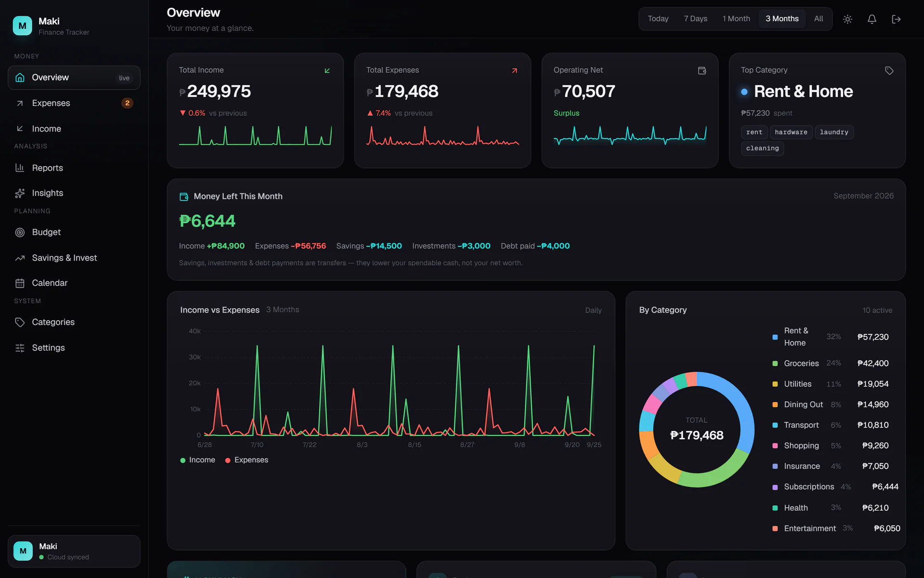This screenshot has height=578, width=924.
Task: Select the Today time range
Action: (658, 19)
